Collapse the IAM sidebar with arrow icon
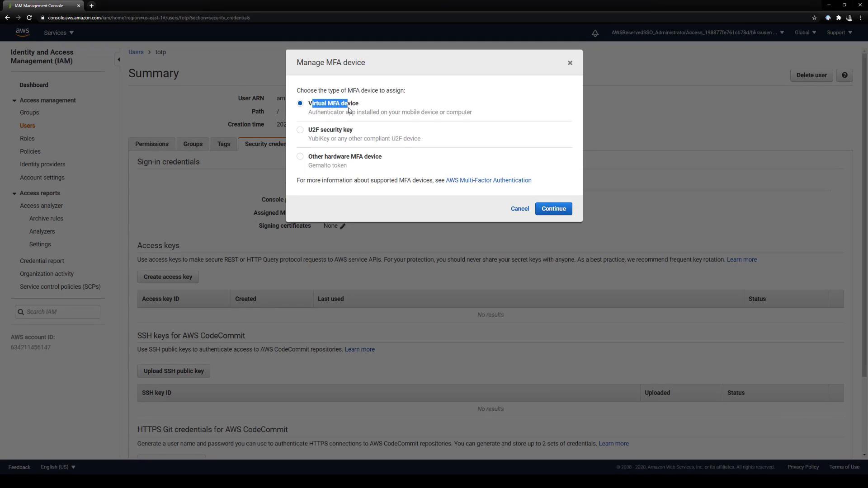The width and height of the screenshot is (868, 488). [118, 60]
